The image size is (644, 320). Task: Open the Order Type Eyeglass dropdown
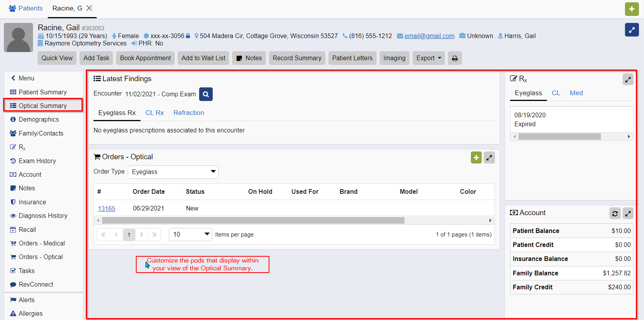pos(173,172)
